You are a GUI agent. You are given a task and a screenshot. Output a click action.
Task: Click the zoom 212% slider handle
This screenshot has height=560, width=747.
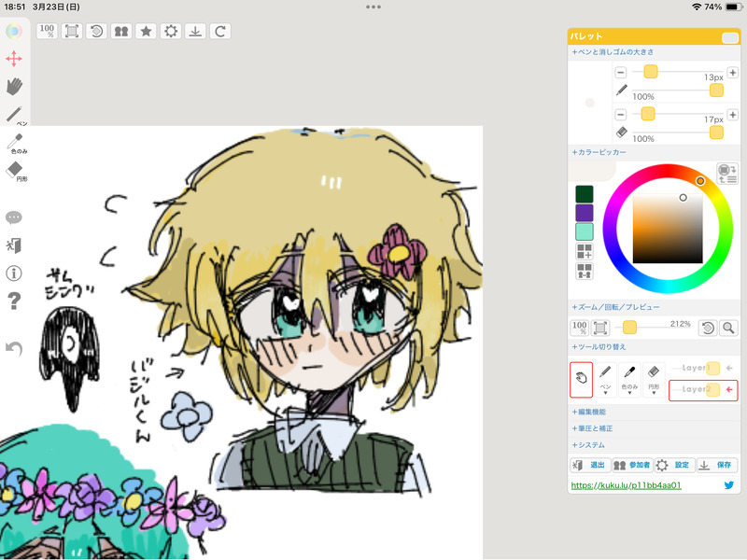(x=629, y=328)
